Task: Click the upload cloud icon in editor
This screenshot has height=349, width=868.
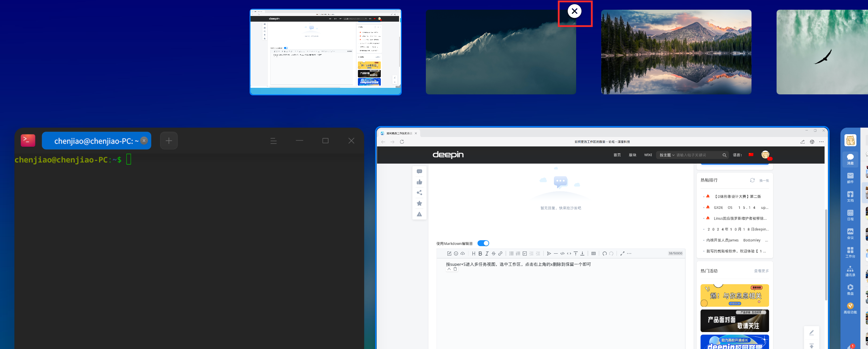Action: (x=462, y=253)
